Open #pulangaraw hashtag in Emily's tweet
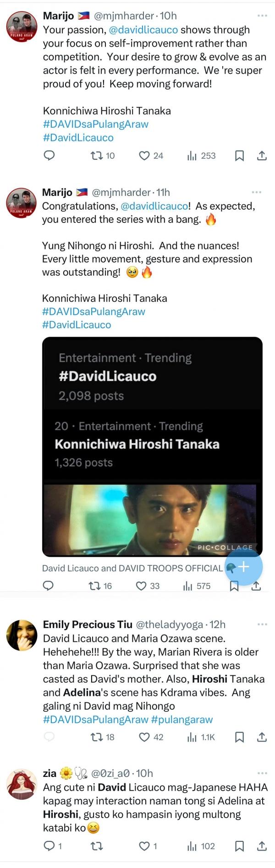The height and width of the screenshot is (868, 275). pyautogui.click(x=182, y=719)
